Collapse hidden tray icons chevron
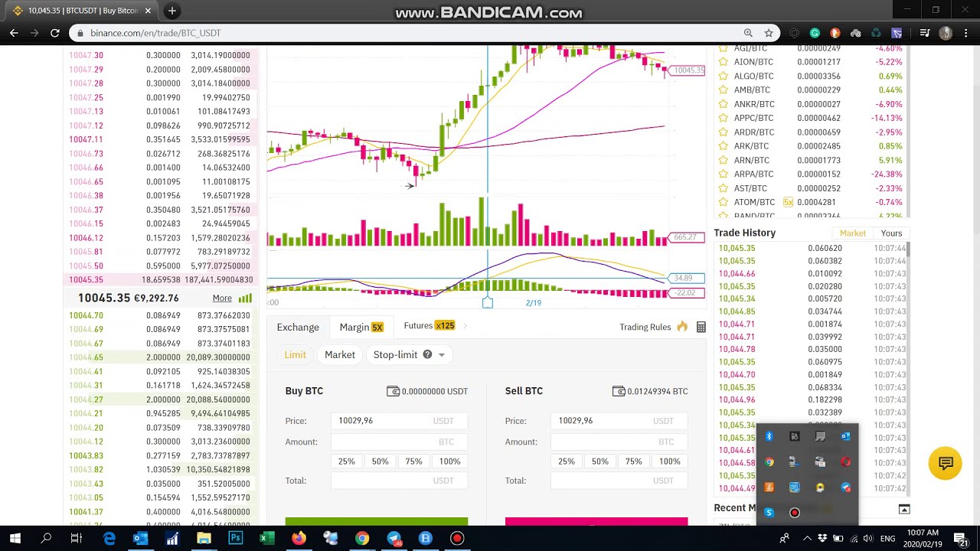980x551 pixels. pyautogui.click(x=807, y=539)
